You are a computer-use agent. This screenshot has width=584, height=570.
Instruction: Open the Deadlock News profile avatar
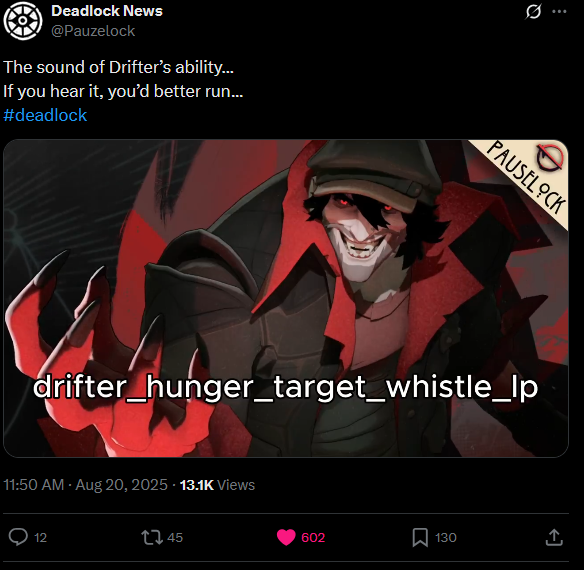(x=23, y=20)
